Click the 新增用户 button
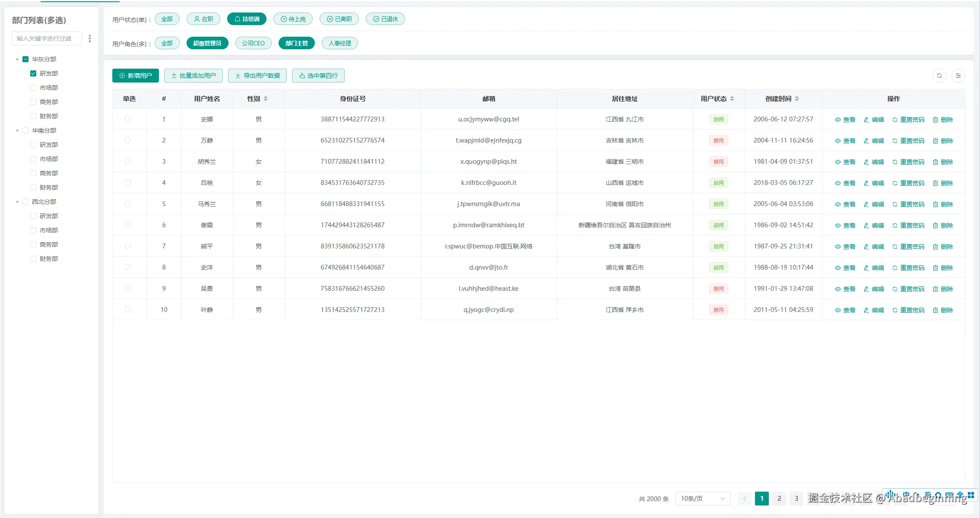The width and height of the screenshot is (980, 518). pos(136,76)
